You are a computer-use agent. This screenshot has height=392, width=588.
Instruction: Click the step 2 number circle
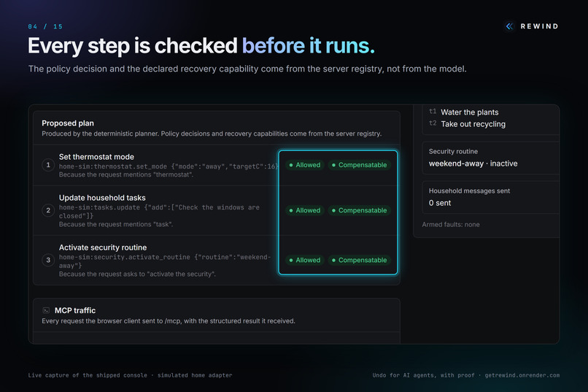click(48, 210)
